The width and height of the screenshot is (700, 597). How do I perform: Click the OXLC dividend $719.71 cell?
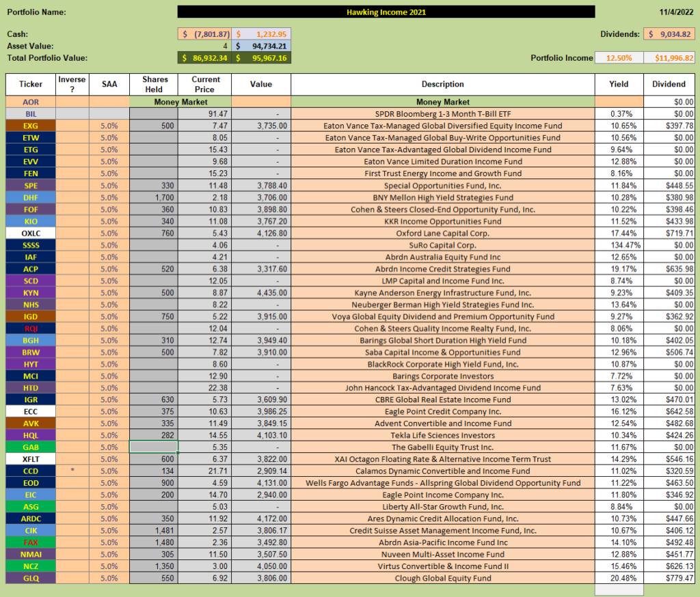669,233
